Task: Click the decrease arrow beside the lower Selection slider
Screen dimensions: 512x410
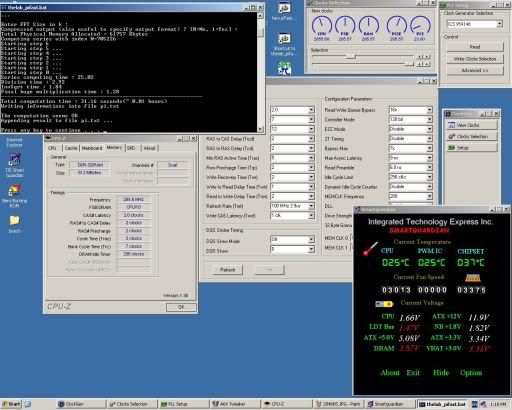Action: 420,64
